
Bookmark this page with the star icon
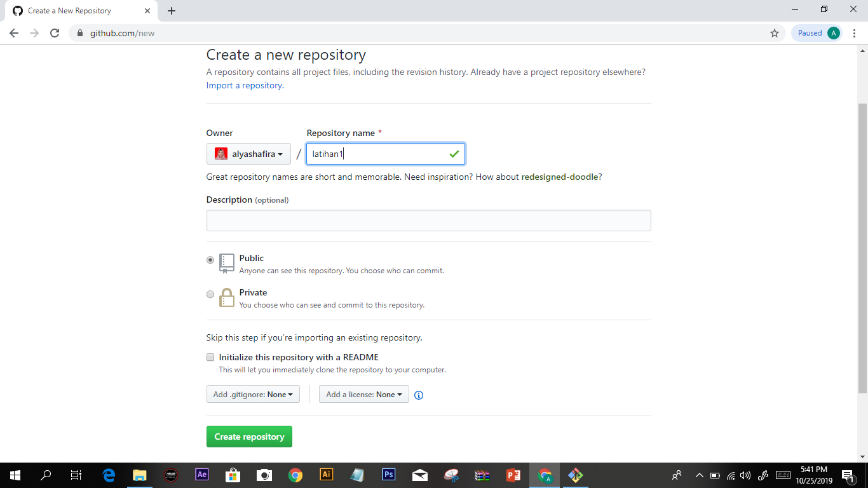pos(774,33)
